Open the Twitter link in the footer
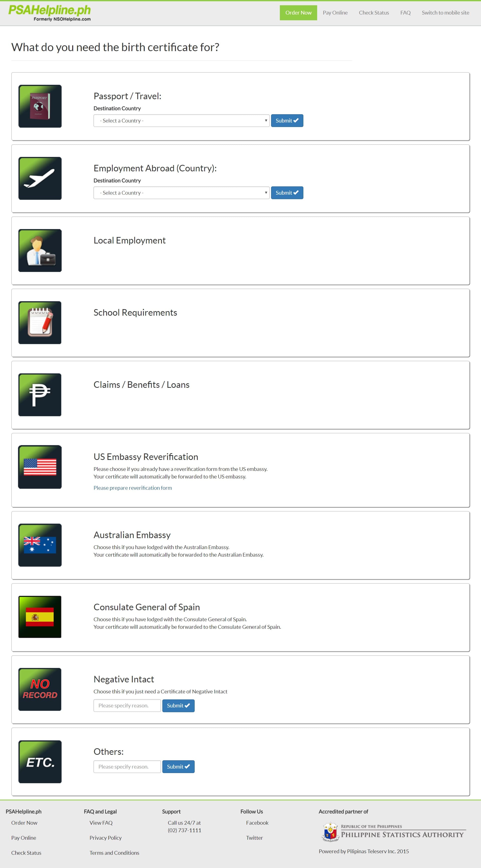Image resolution: width=481 pixels, height=868 pixels. click(254, 838)
